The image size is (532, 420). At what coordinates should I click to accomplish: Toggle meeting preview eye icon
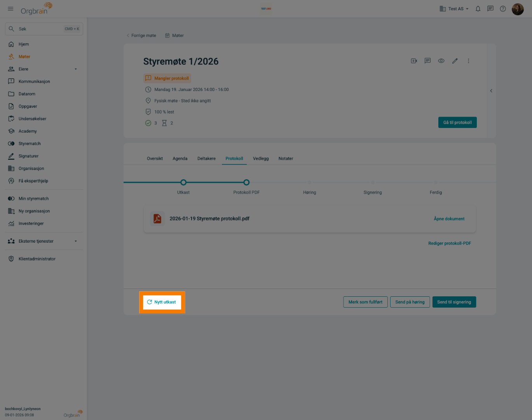441,61
